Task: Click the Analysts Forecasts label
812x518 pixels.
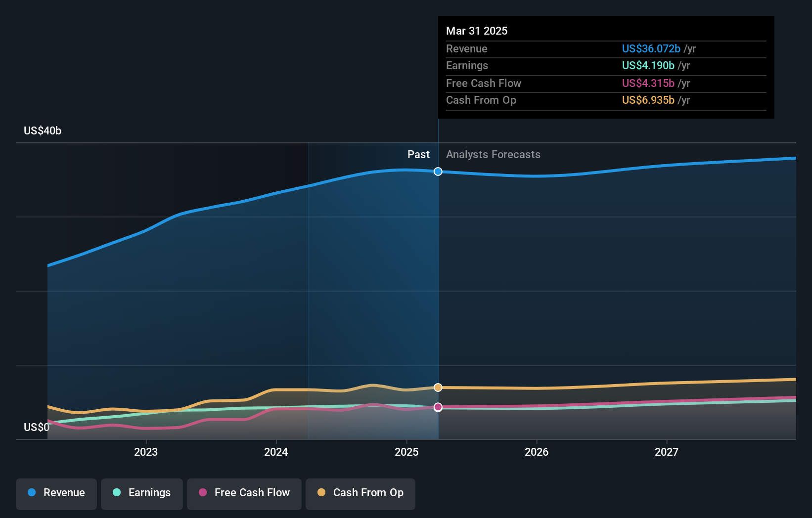Action: [493, 154]
